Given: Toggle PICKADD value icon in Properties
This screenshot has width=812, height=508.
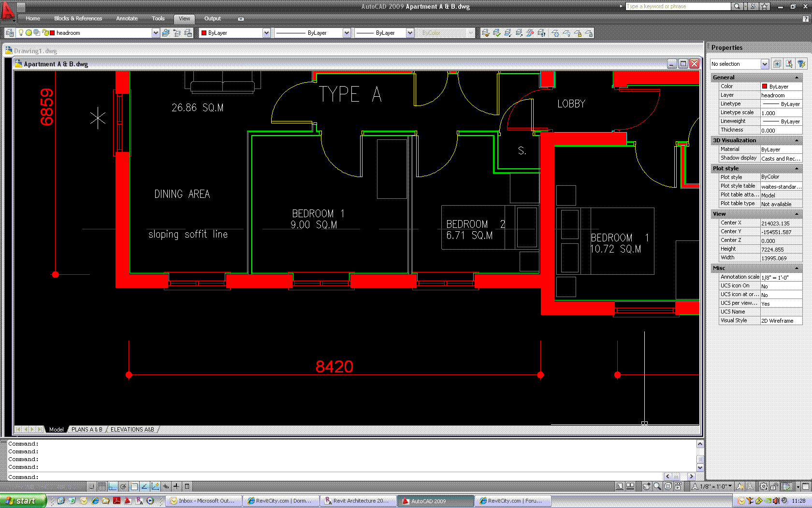Looking at the screenshot, I should tap(777, 64).
